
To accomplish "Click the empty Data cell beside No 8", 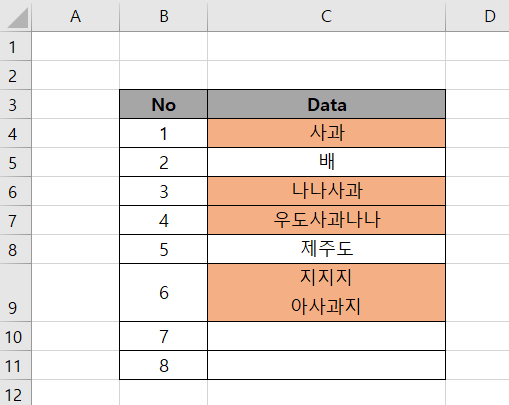I will 326,365.
